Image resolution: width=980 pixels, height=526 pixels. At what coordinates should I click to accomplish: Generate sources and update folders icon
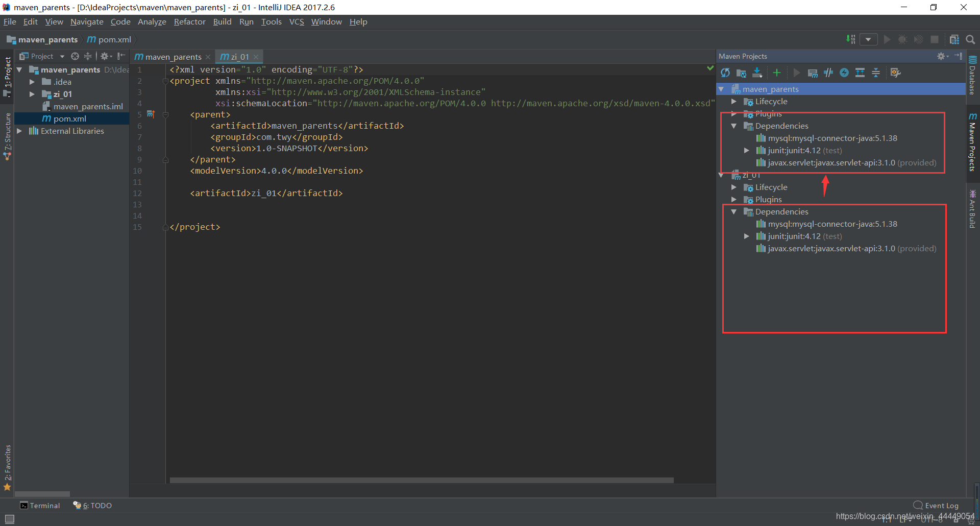[x=741, y=73]
